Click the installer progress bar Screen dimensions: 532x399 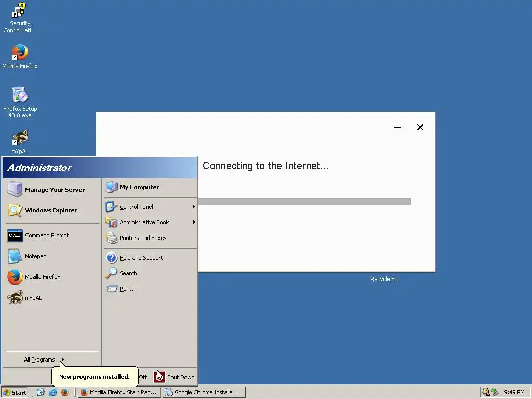[304, 202]
